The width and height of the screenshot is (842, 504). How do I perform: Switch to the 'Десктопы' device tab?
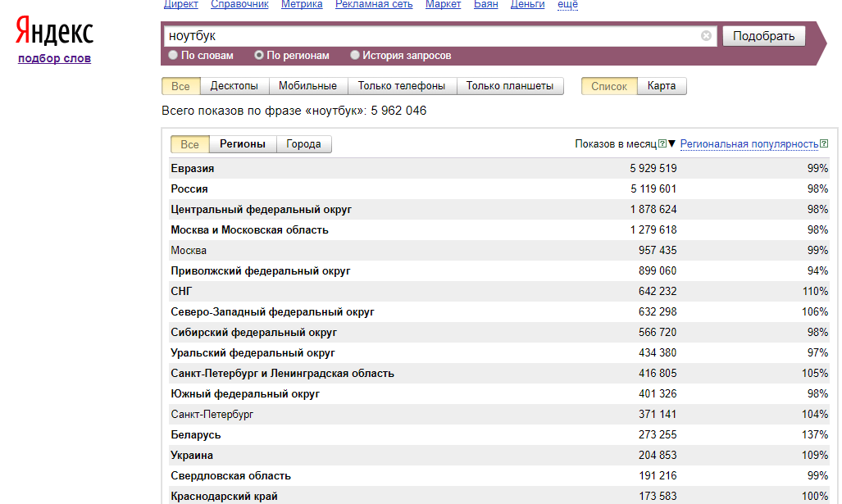(x=234, y=86)
